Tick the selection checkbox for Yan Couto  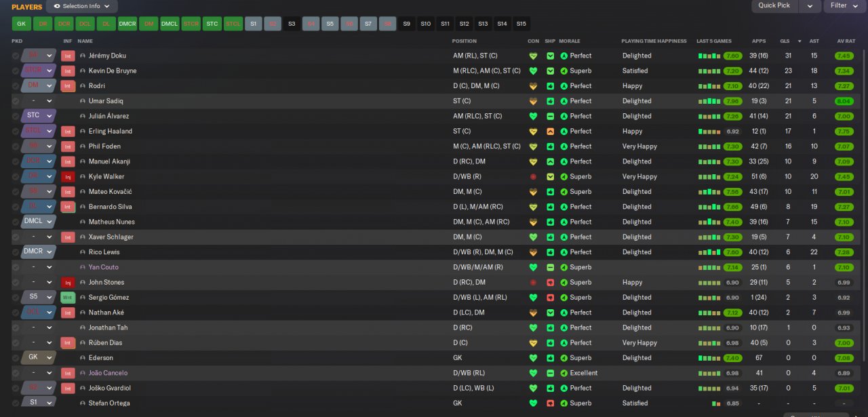pyautogui.click(x=16, y=267)
